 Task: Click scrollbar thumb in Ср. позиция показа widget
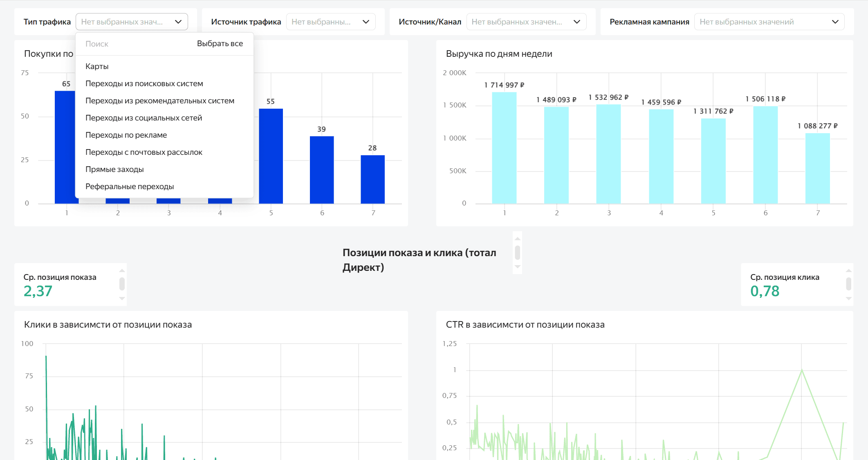pyautogui.click(x=122, y=284)
